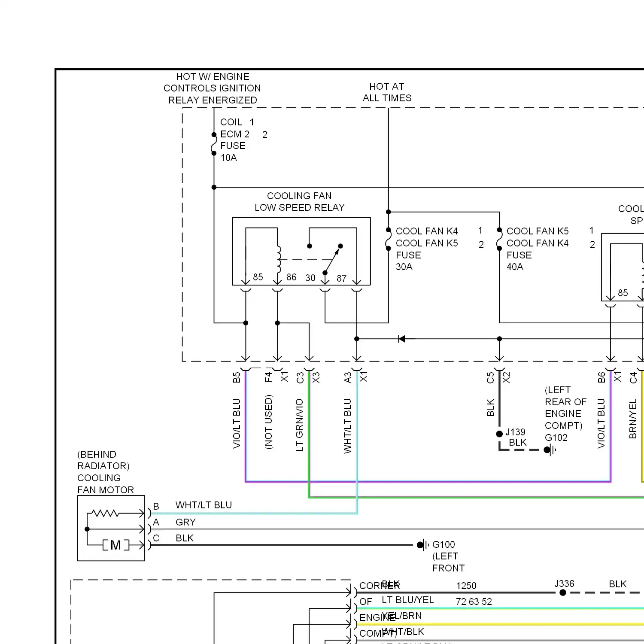Click the 30A fuse symbol
Image resolution: width=644 pixels, height=644 pixels.
tap(388, 239)
